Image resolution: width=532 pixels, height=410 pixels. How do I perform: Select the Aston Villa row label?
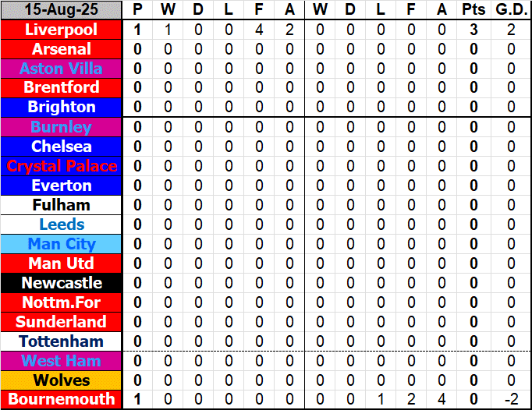click(62, 69)
